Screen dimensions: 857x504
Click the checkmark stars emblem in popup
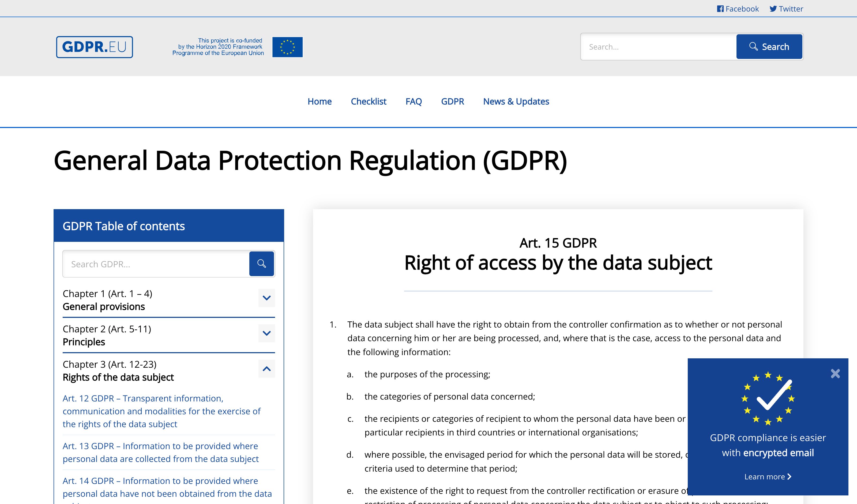click(768, 398)
